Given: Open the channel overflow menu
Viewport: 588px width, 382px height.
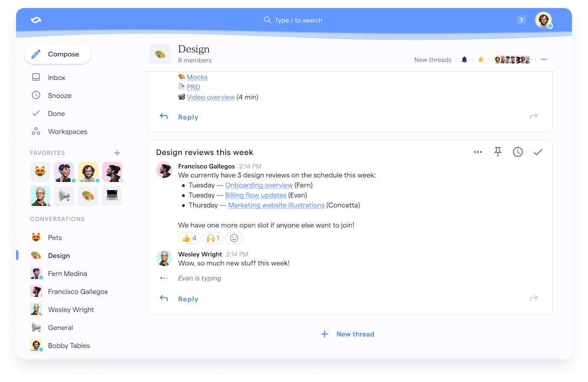Looking at the screenshot, I should click(x=544, y=59).
